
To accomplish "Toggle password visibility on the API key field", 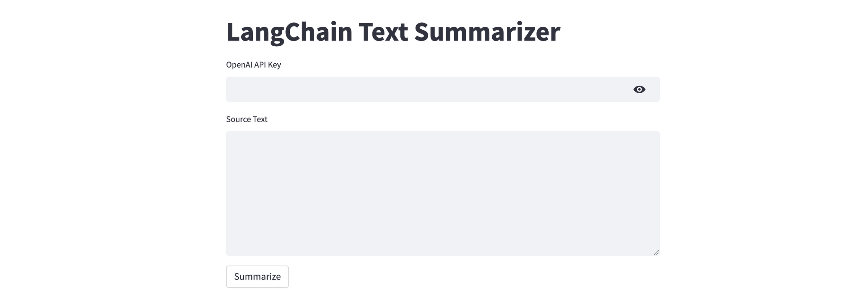I will [x=639, y=89].
